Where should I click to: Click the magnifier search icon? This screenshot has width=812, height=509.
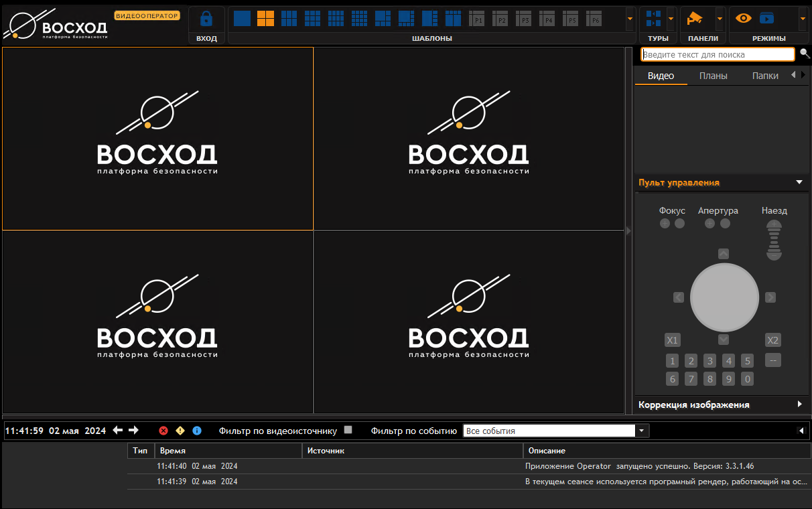pos(805,54)
